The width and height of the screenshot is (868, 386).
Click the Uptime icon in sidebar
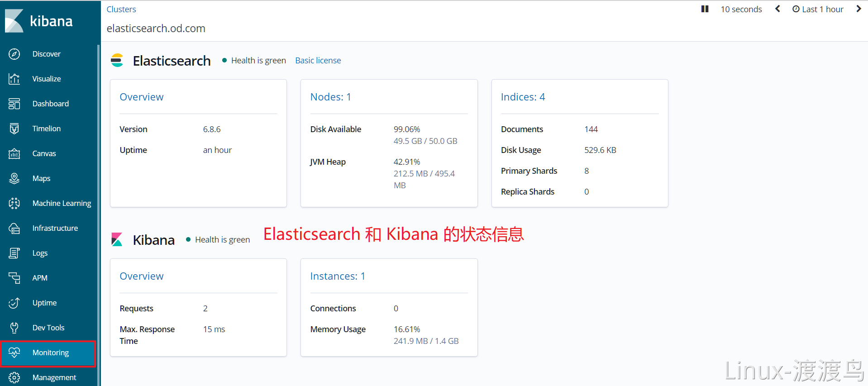pyautogui.click(x=14, y=303)
